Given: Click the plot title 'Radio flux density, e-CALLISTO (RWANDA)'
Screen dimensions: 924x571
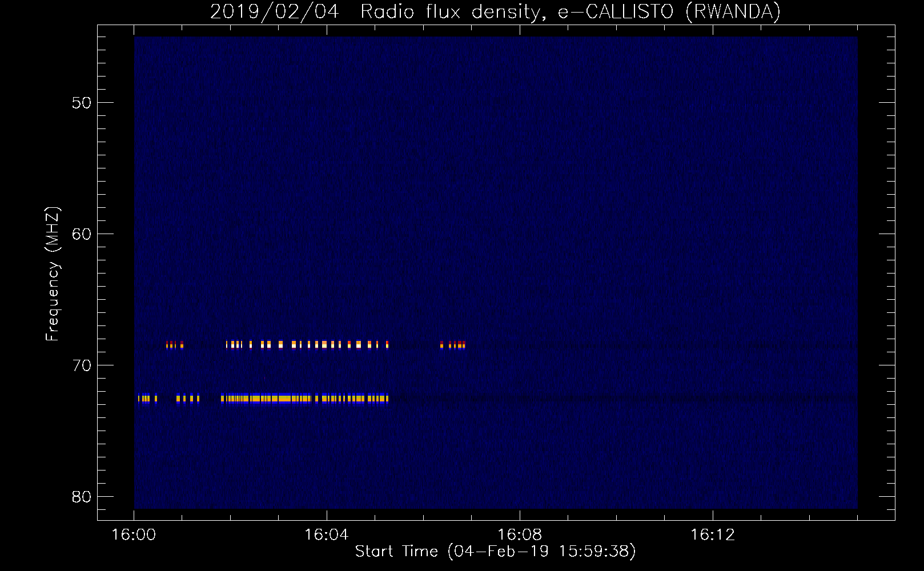Looking at the screenshot, I should click(571, 11).
